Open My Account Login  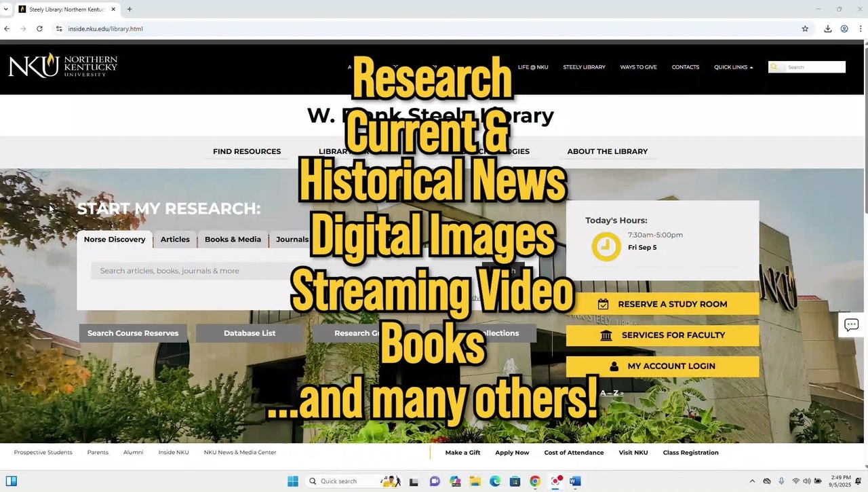(663, 366)
